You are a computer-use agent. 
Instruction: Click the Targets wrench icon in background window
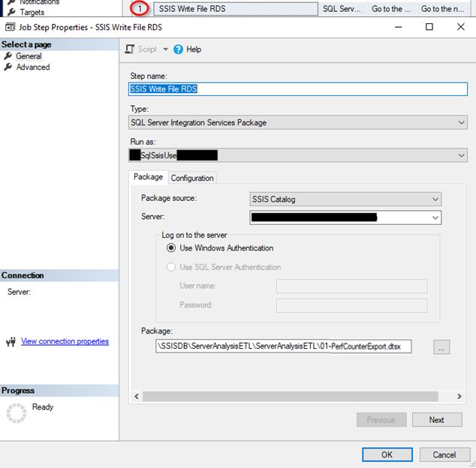11,12
